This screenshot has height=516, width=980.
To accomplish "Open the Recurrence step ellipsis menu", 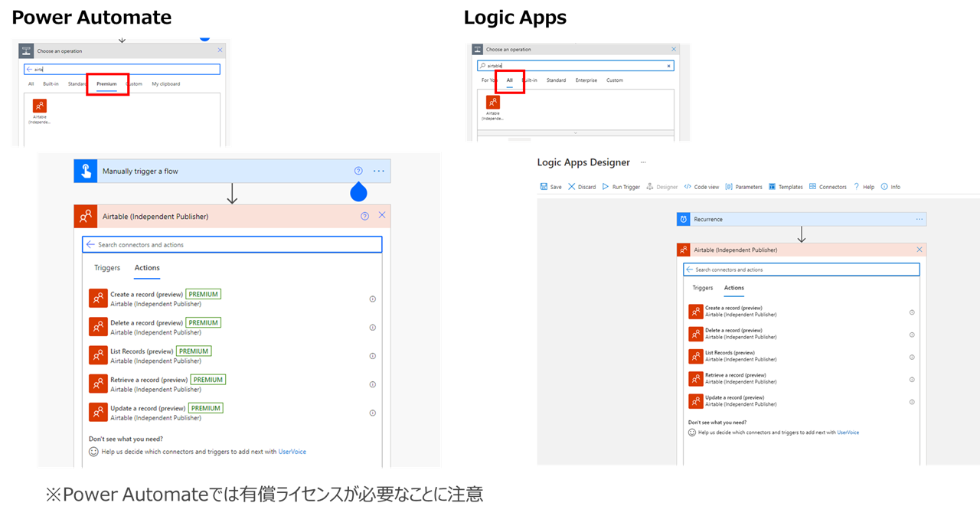I will 920,219.
